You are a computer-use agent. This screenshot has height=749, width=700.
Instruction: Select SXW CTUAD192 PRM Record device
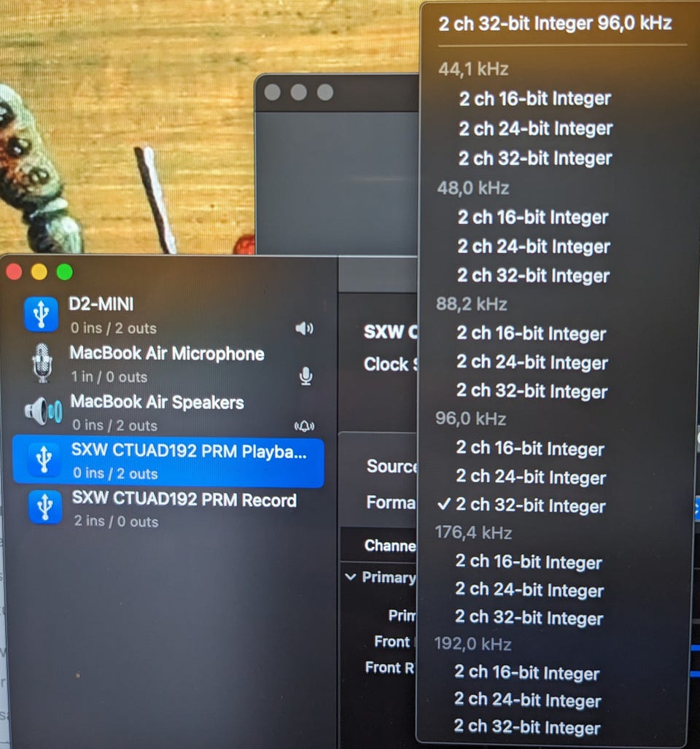click(x=168, y=509)
